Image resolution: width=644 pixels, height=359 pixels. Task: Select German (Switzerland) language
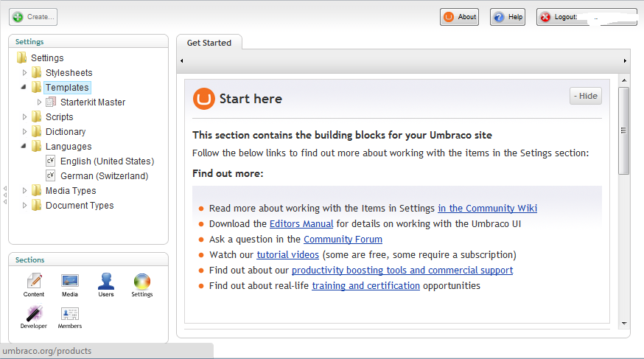tap(105, 176)
